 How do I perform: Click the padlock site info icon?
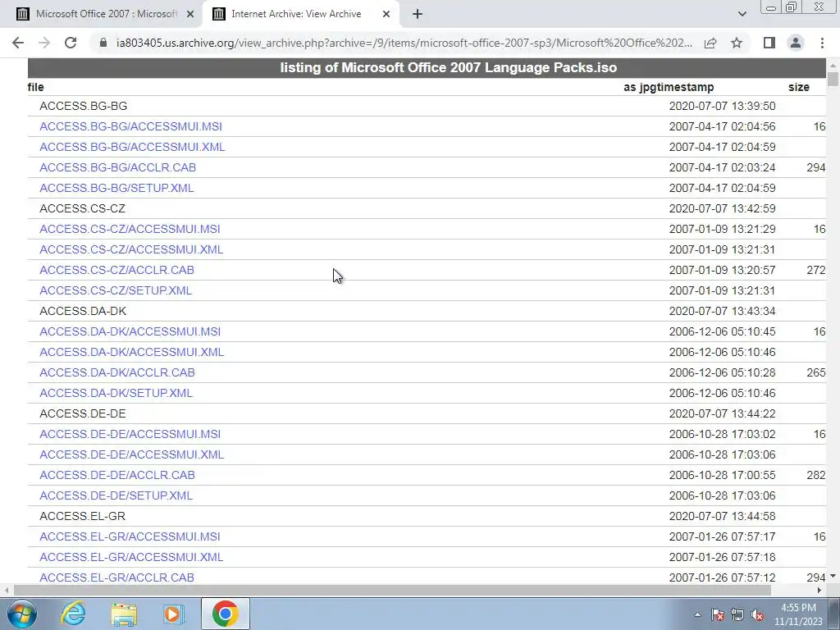coord(104,43)
